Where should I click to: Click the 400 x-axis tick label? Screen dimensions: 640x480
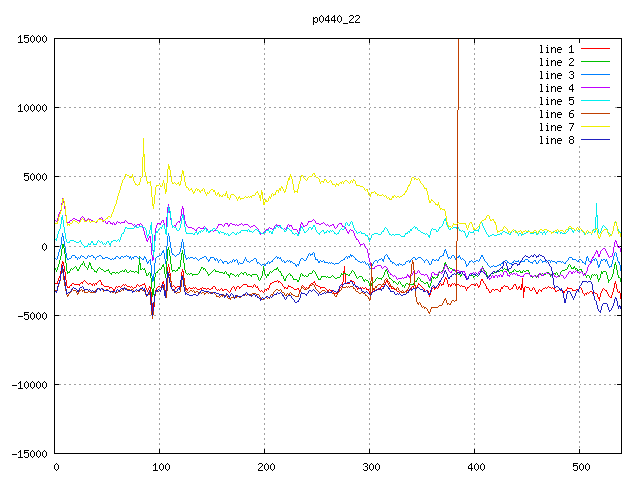(475, 467)
